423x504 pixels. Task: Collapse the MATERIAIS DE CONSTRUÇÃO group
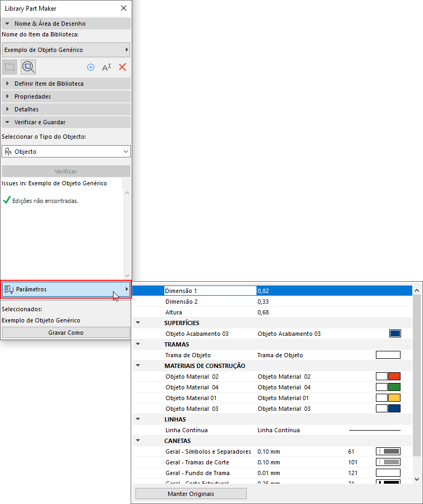pyautogui.click(x=138, y=365)
